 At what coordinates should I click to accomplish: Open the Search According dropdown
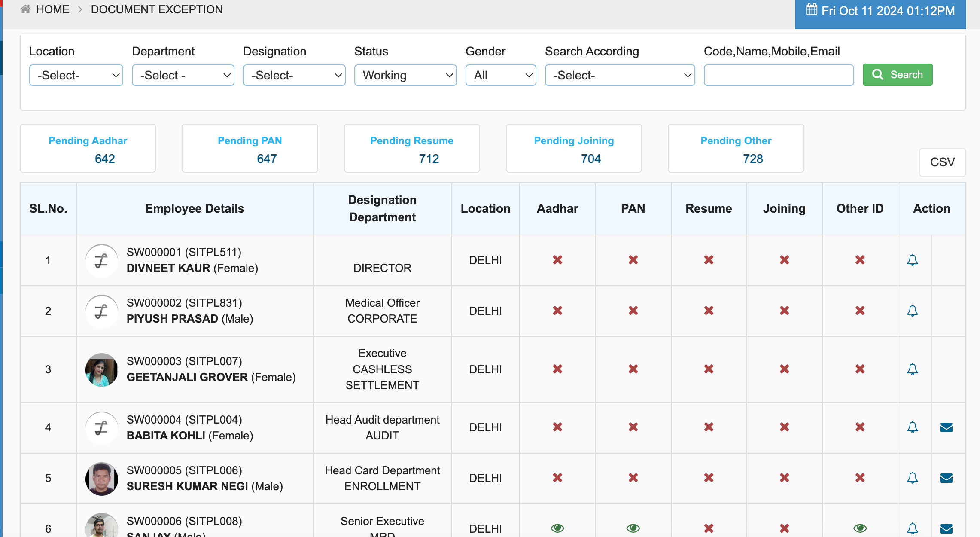click(x=619, y=76)
